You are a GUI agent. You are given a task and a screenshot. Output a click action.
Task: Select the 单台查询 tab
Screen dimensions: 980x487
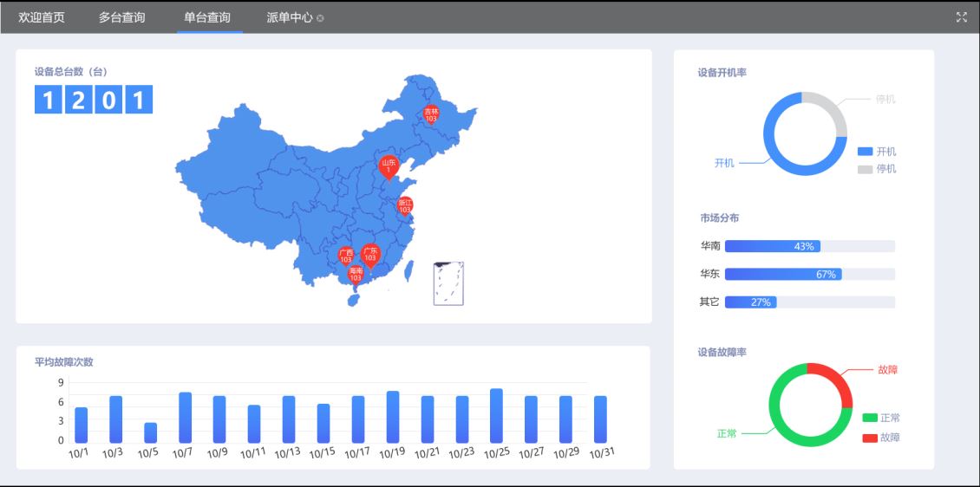(207, 17)
